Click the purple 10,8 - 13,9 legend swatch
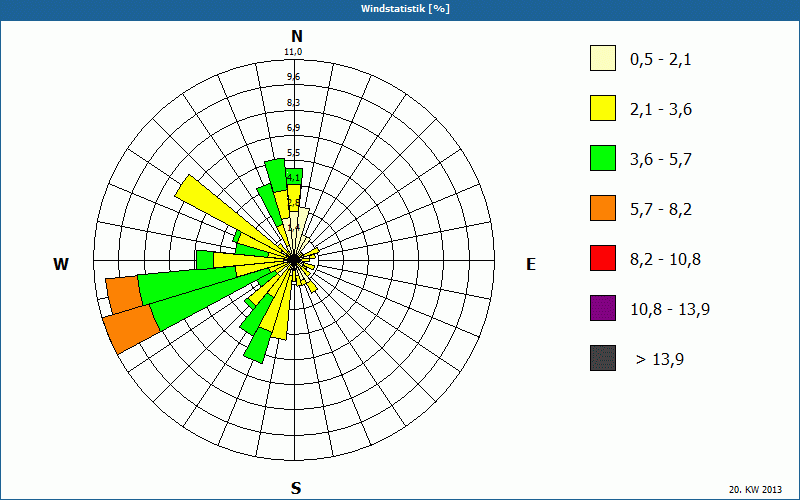 tap(603, 308)
